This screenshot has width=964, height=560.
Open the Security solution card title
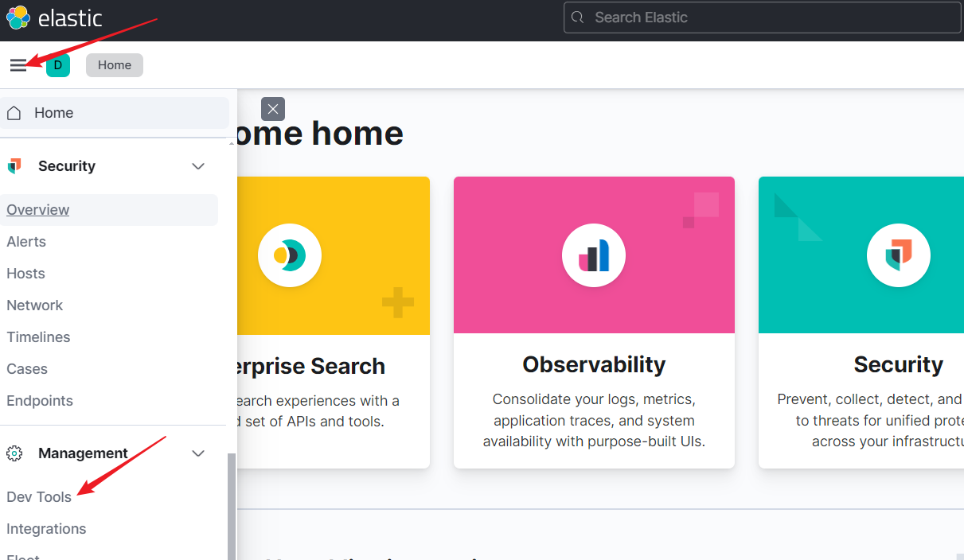coord(899,364)
